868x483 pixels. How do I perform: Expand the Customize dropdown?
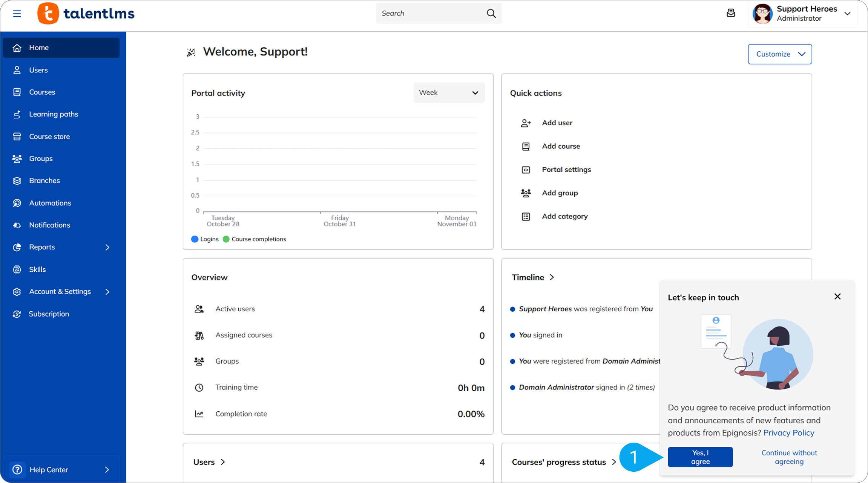[x=780, y=54]
